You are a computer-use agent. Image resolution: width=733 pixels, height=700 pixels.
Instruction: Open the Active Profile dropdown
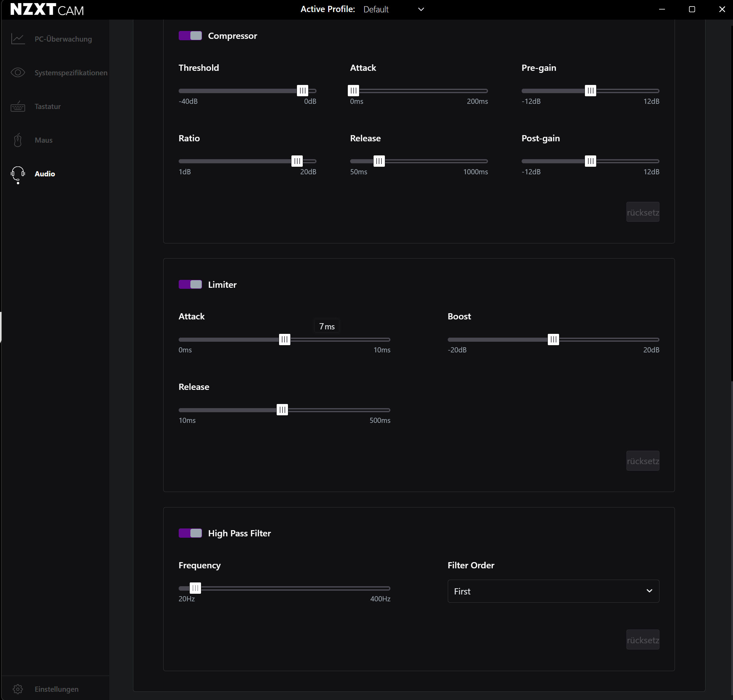pyautogui.click(x=394, y=9)
